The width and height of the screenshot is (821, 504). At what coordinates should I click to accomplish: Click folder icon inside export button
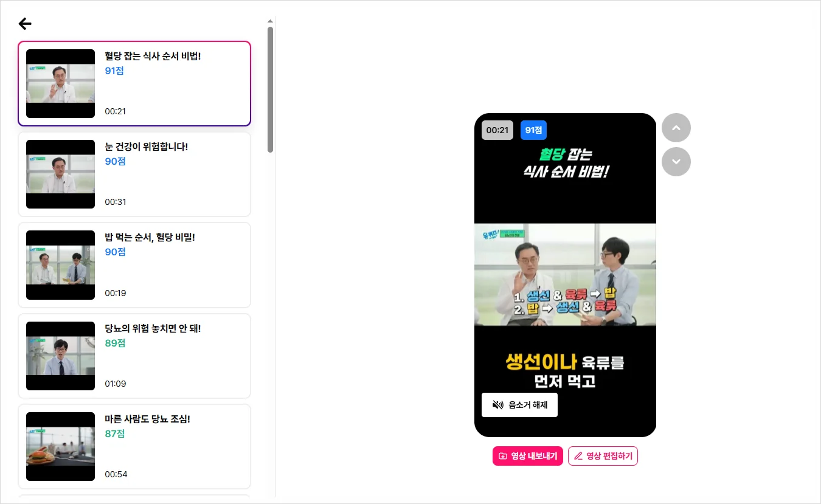click(x=503, y=456)
